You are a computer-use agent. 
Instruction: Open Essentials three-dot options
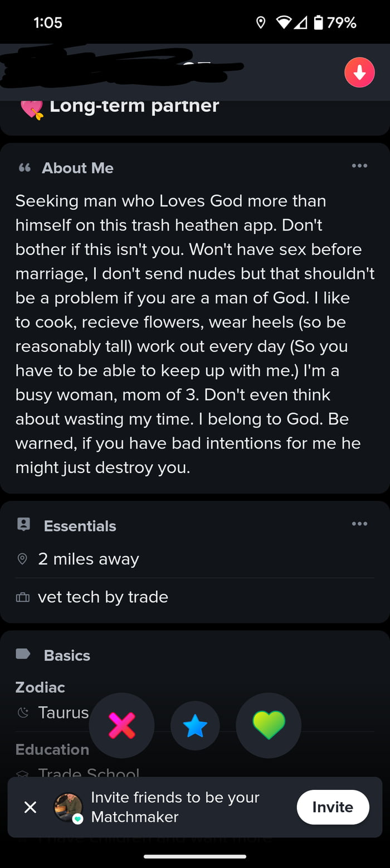point(359,524)
